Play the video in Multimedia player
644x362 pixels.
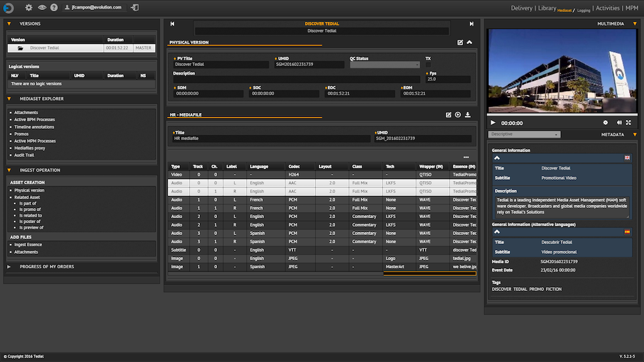[x=493, y=123]
